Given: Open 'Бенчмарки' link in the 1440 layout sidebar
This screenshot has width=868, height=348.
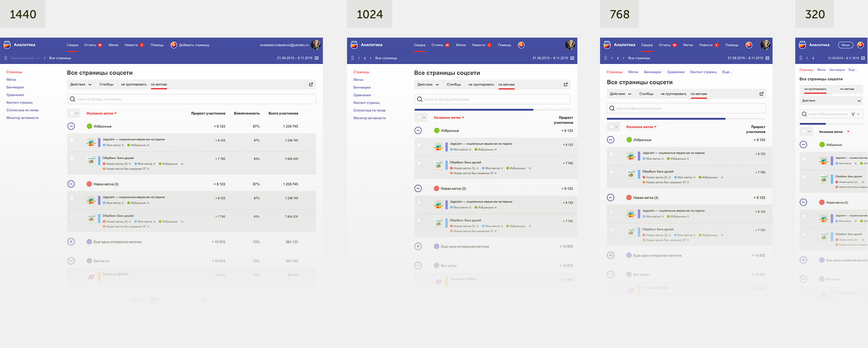Looking at the screenshot, I should click(15, 87).
